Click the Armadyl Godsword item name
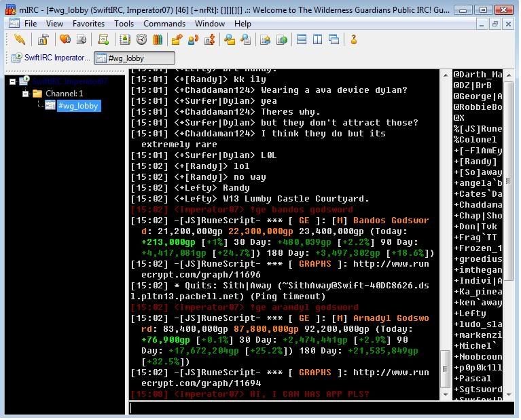Viewport: 521px width, 420px height. point(391,318)
